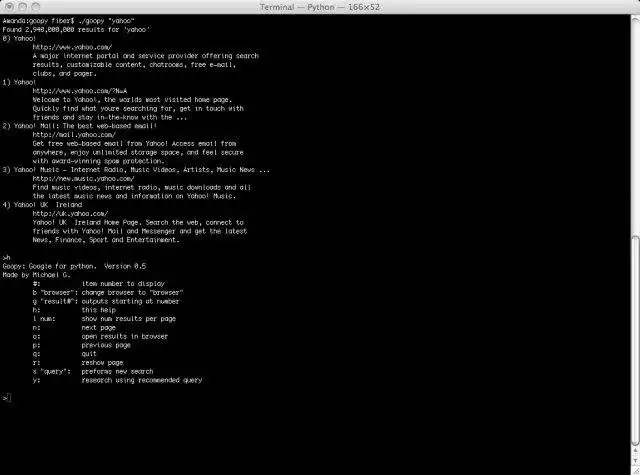Screen dimensions: 640x475
Task: Click help line 'outputs starting at number'
Action: coord(131,301)
